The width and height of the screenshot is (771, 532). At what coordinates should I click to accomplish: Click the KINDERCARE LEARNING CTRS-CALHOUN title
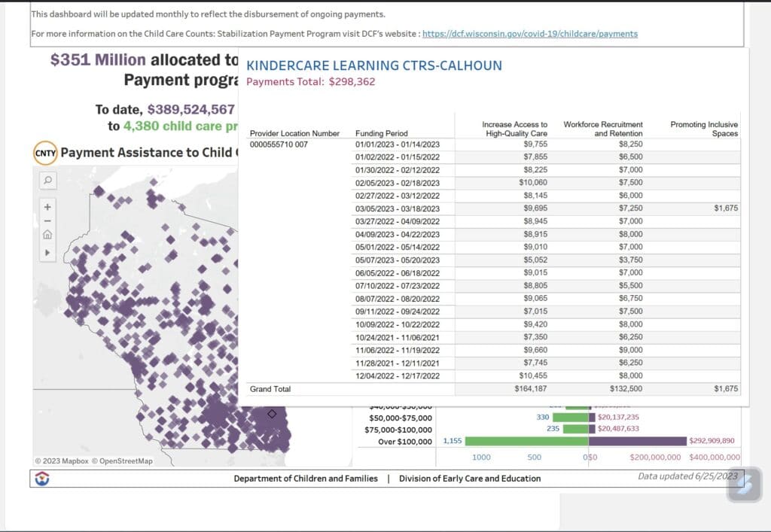(x=374, y=65)
